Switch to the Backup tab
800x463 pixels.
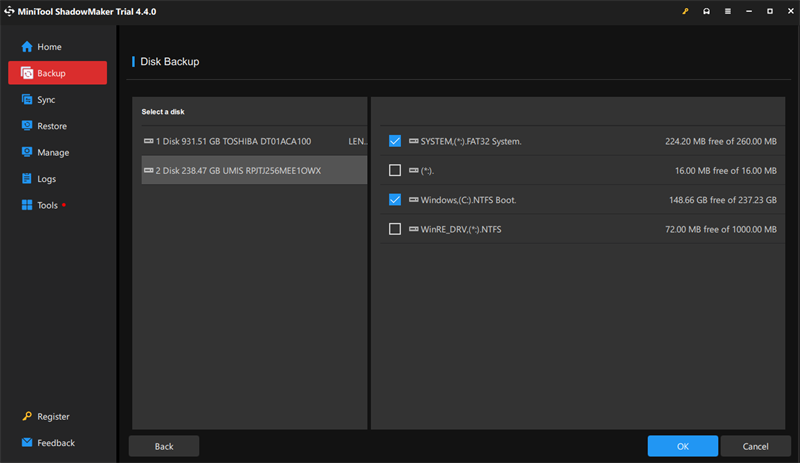coord(57,73)
